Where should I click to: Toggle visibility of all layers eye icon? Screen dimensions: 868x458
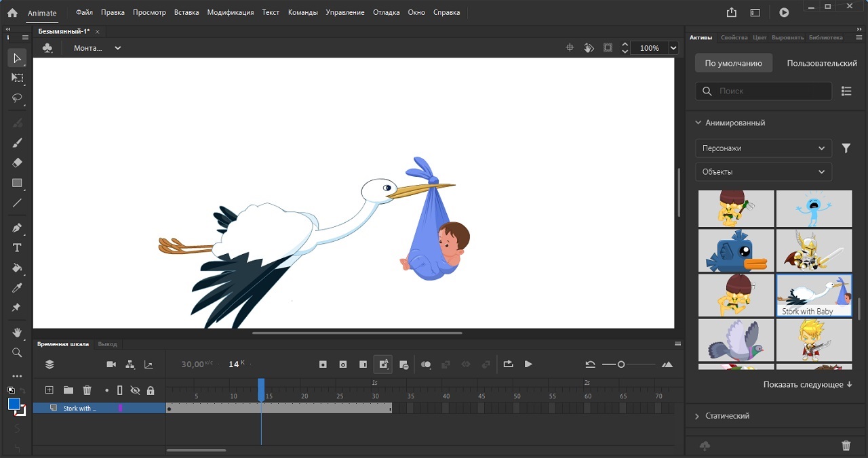(135, 390)
